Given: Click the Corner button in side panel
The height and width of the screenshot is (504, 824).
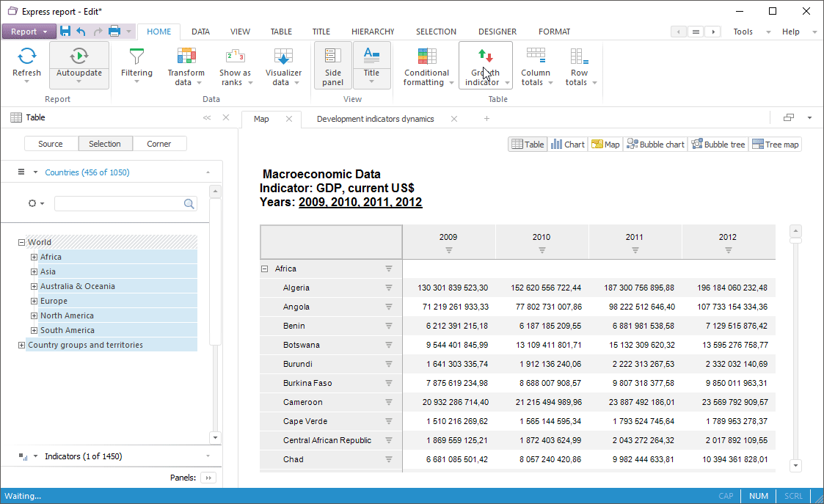Looking at the screenshot, I should pos(159,144).
